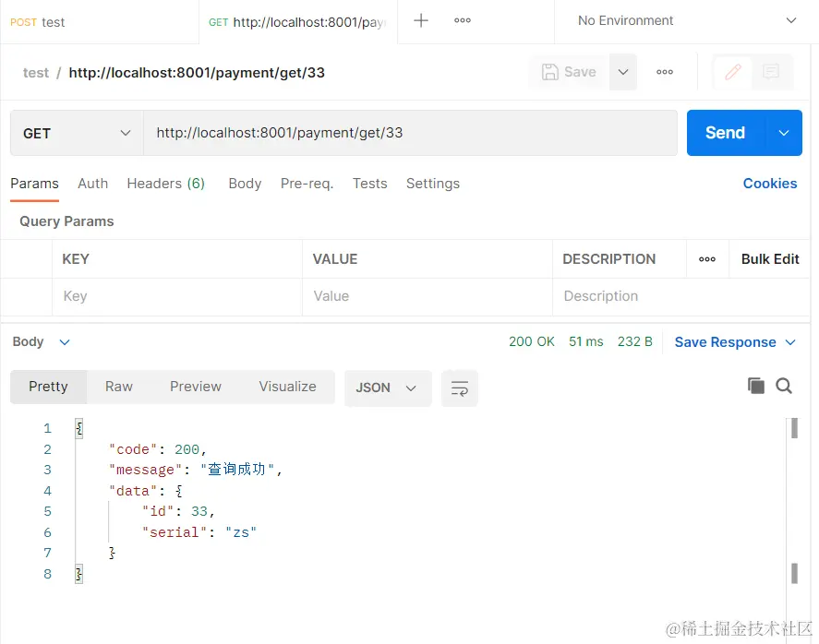819x644 pixels.
Task: Open the Tests tab
Action: (370, 184)
